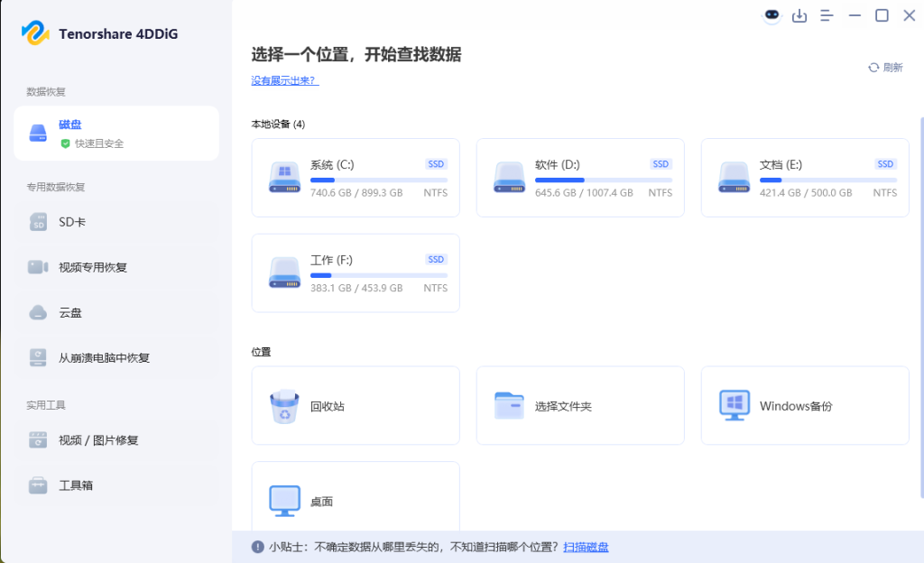Click the 没有展示出来? link
This screenshot has height=563, width=924.
tap(284, 81)
